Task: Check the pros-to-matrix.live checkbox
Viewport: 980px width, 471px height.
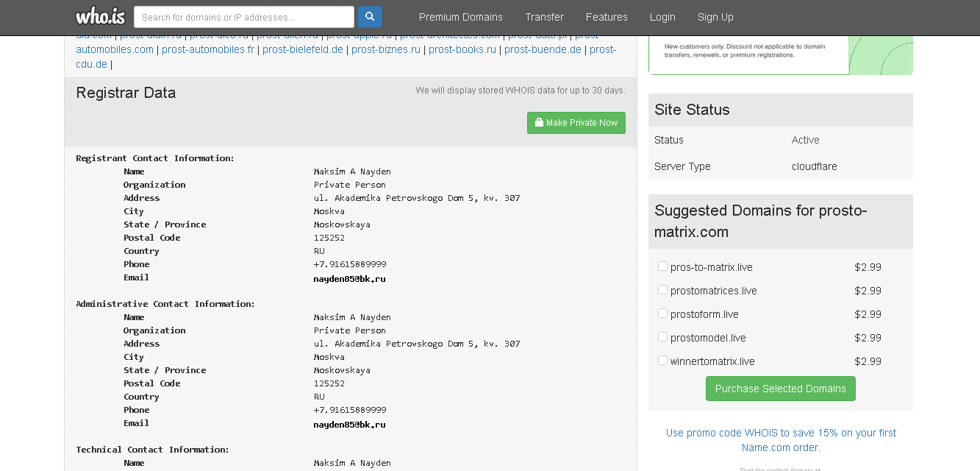Action: [662, 266]
